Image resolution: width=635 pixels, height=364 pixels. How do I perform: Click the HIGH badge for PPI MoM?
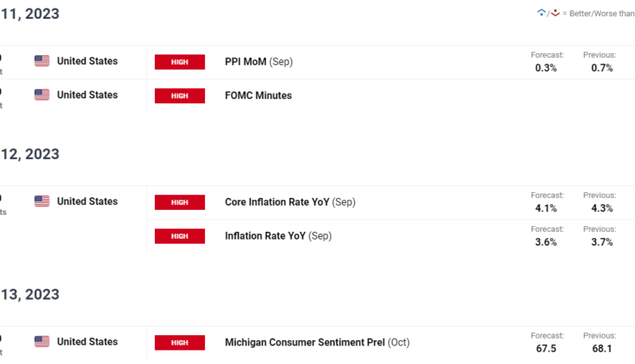click(x=179, y=62)
